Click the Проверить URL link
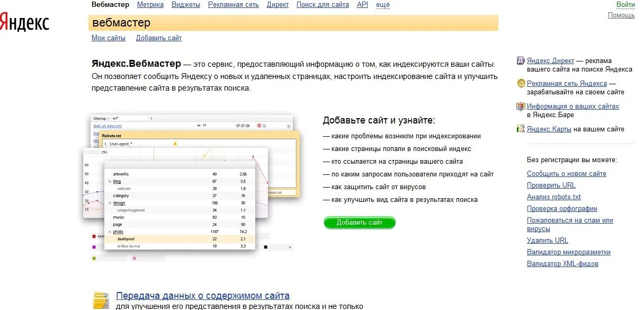Image resolution: width=644 pixels, height=310 pixels. 551,185
